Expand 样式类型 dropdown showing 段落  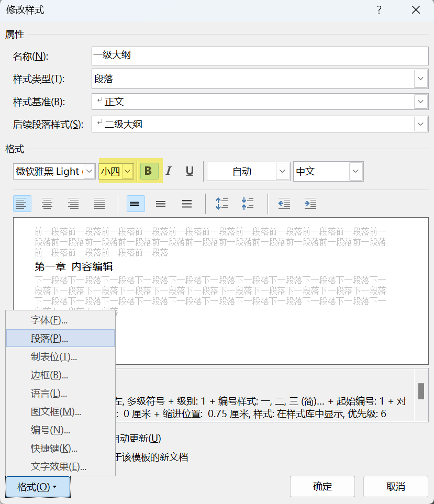click(420, 79)
